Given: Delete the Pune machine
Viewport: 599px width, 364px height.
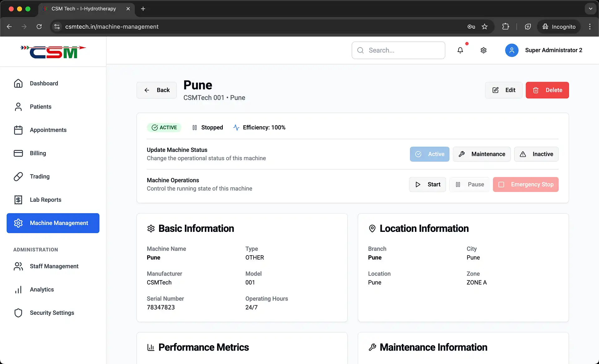Looking at the screenshot, I should click(x=547, y=90).
